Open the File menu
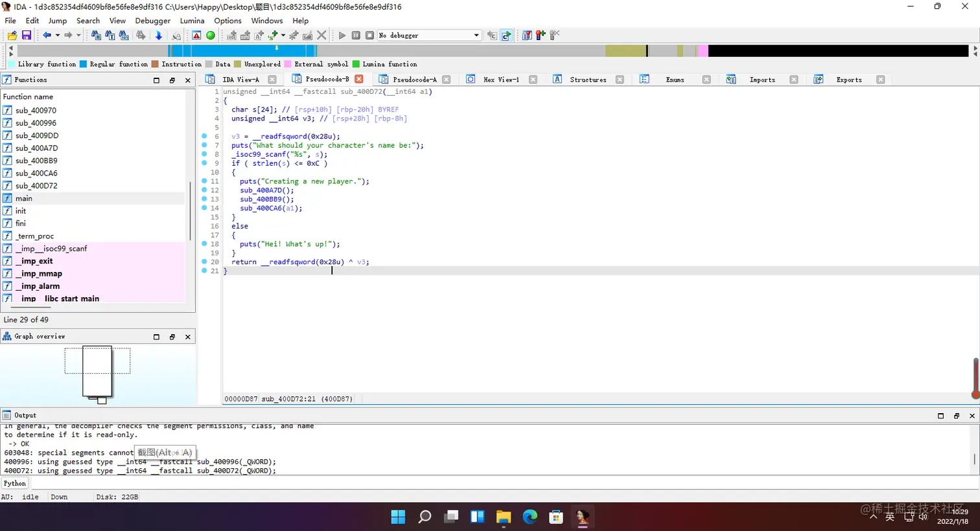The image size is (980, 531). pos(10,21)
